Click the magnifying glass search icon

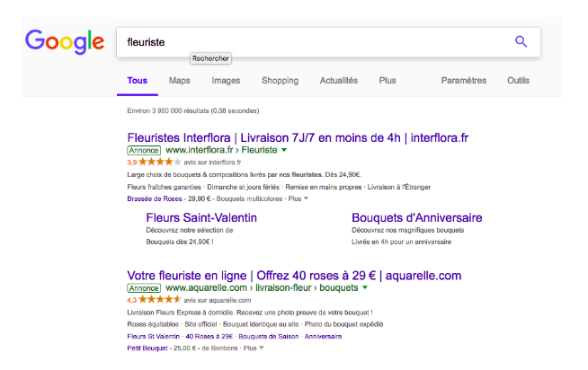pos(521,41)
